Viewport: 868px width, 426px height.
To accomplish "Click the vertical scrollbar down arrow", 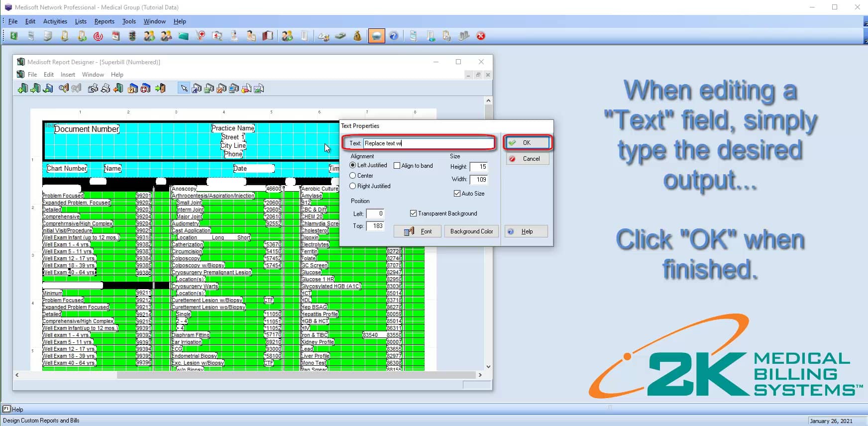I will [488, 367].
